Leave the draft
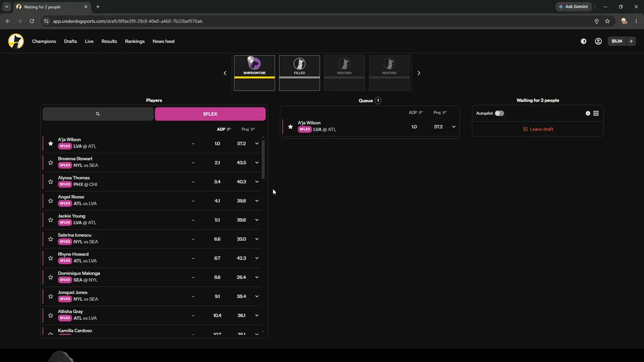This screenshot has height=362, width=644. 538,129
